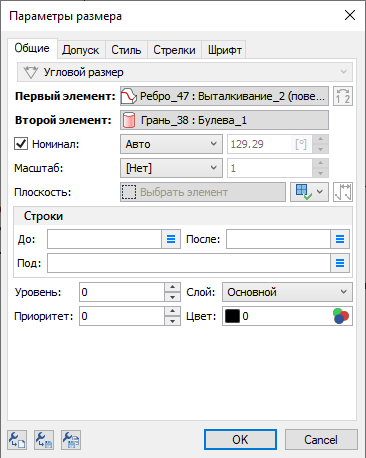
Task: Increase Уровень with up arrow
Action: [172, 287]
